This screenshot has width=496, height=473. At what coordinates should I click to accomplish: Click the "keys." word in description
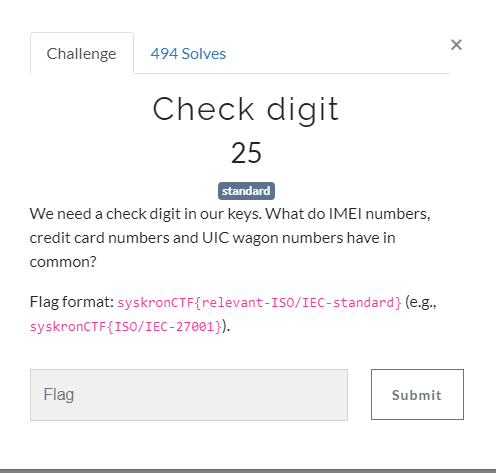point(245,214)
